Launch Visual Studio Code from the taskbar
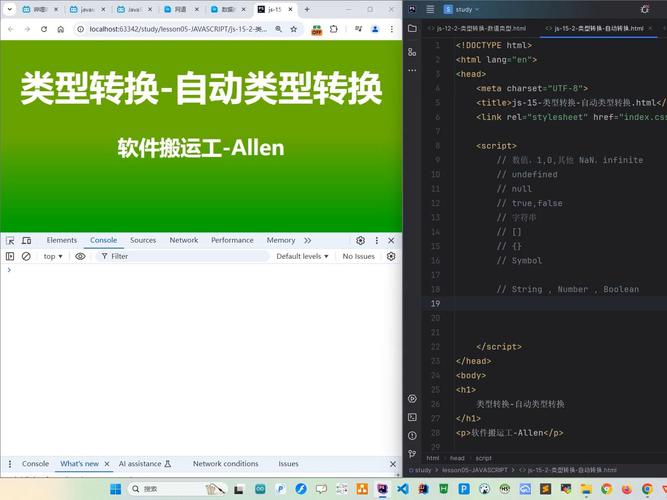Image resolution: width=667 pixels, height=500 pixels. (x=402, y=489)
